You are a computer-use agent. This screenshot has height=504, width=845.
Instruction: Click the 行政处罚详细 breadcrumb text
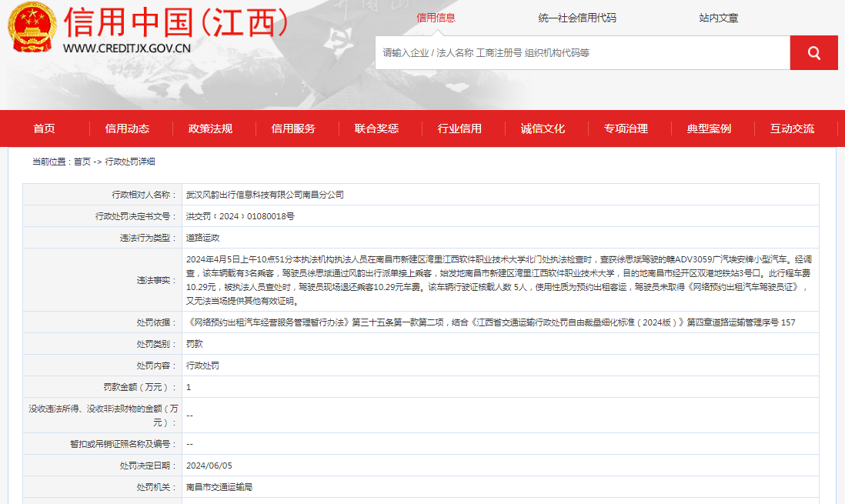point(130,161)
